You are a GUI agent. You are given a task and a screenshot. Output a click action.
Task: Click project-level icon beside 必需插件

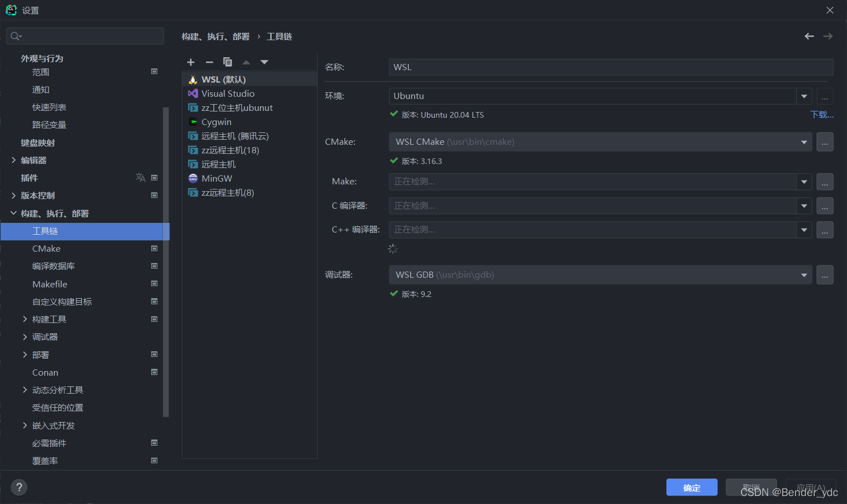pos(154,443)
